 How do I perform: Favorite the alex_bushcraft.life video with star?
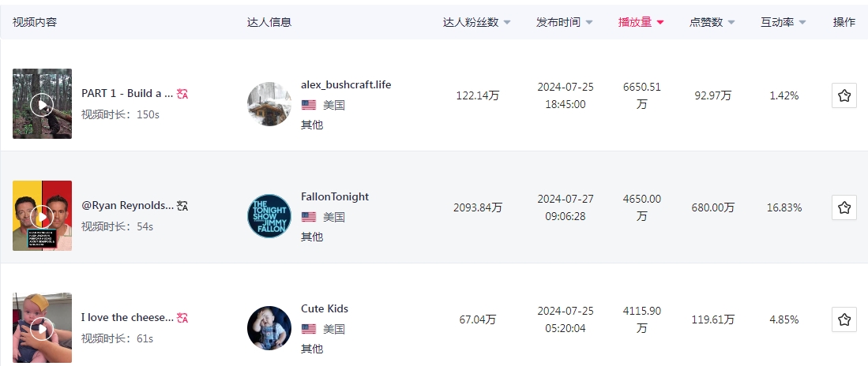click(844, 95)
